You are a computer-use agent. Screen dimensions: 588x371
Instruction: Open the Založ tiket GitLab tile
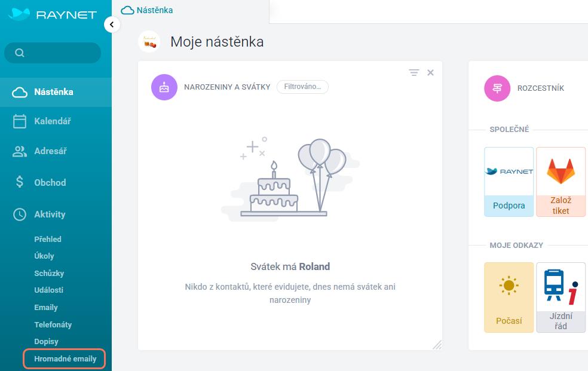(561, 182)
